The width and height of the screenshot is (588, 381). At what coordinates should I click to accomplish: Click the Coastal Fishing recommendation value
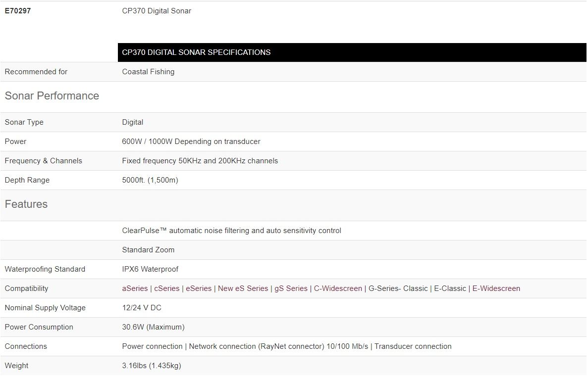(x=148, y=72)
